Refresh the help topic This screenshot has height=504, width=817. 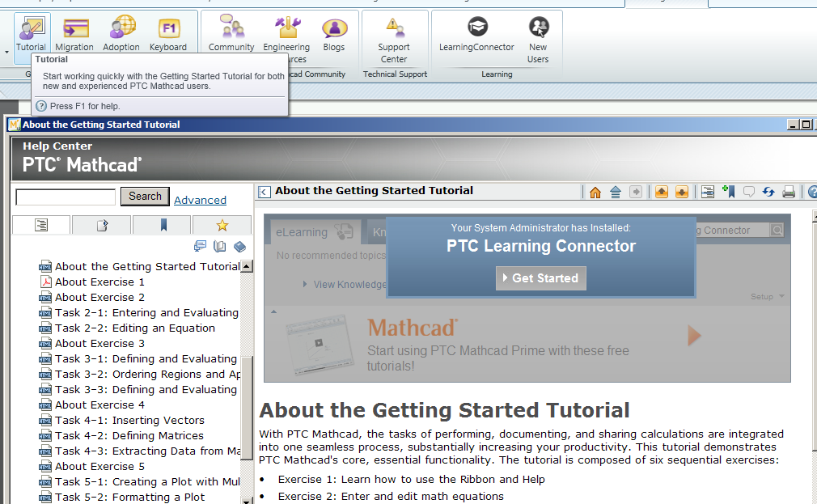click(768, 193)
